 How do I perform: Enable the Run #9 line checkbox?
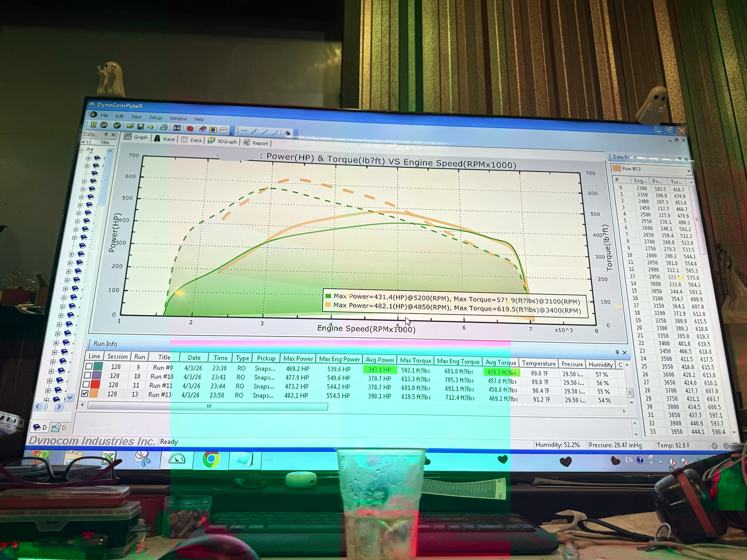(89, 366)
